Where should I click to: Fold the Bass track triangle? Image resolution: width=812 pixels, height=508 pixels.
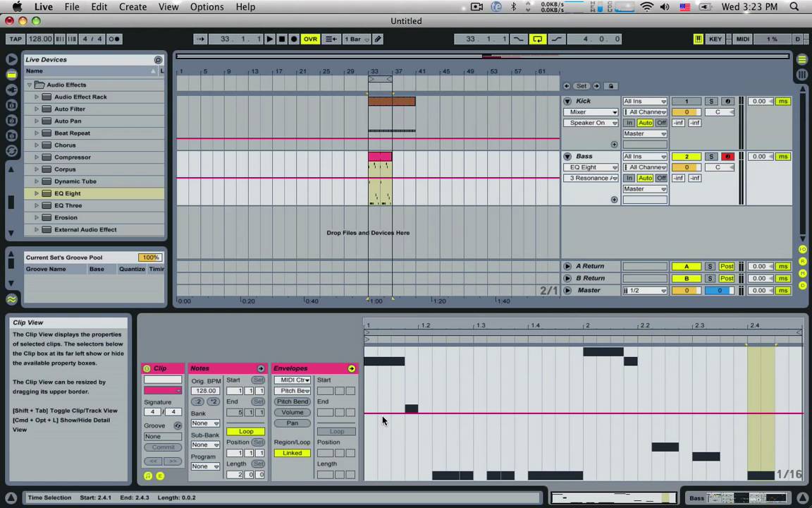(567, 156)
